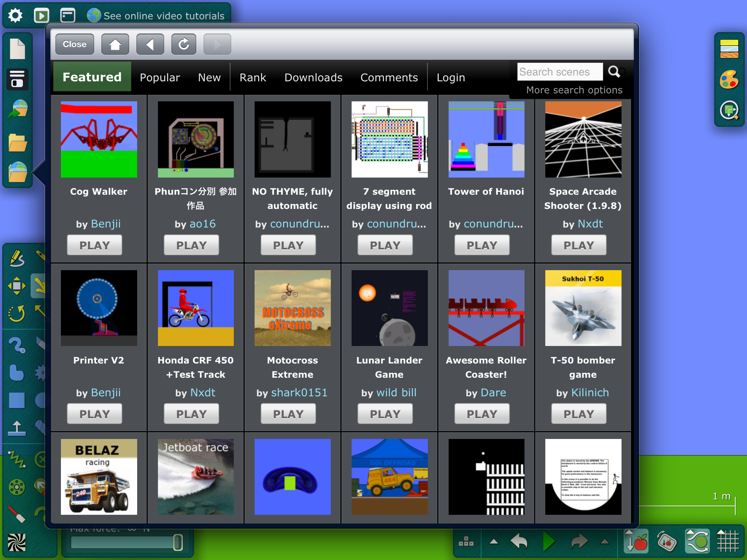The height and width of the screenshot is (560, 747).
Task: Play the Lunar Lander Game scene
Action: 385,414
